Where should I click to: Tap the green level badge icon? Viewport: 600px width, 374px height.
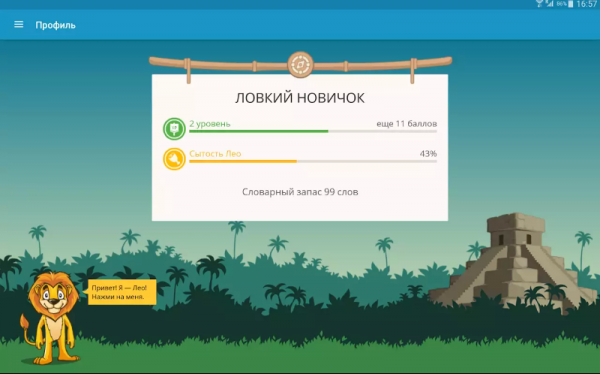coord(174,129)
